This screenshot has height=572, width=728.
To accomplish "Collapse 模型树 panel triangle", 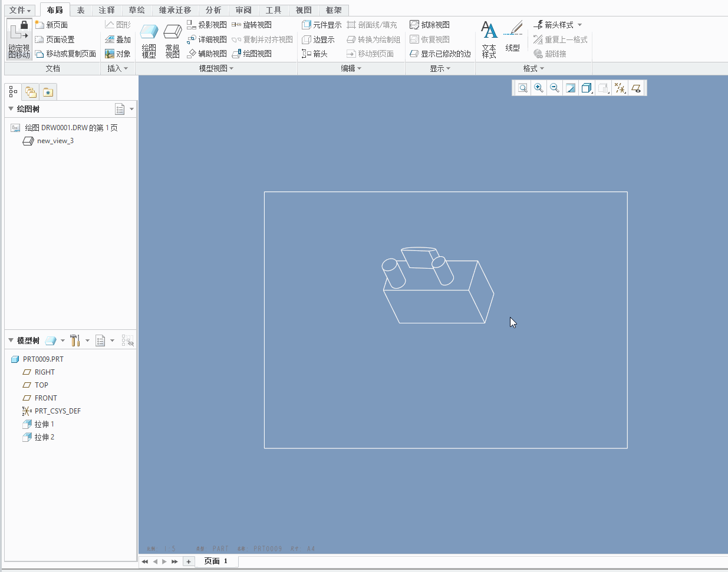I will tap(11, 340).
